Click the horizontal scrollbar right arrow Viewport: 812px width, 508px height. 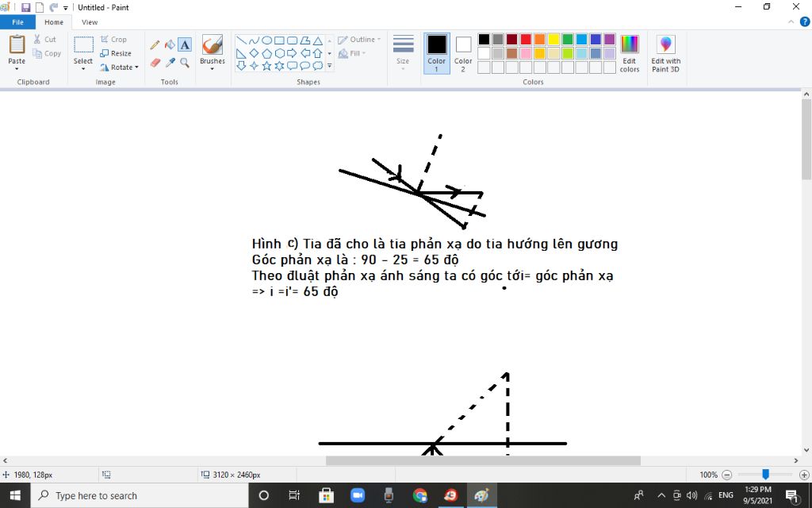(x=796, y=460)
